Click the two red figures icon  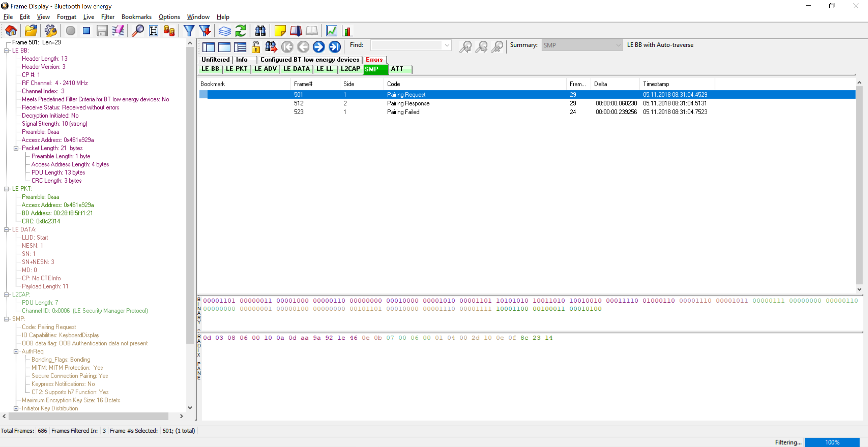tap(169, 31)
